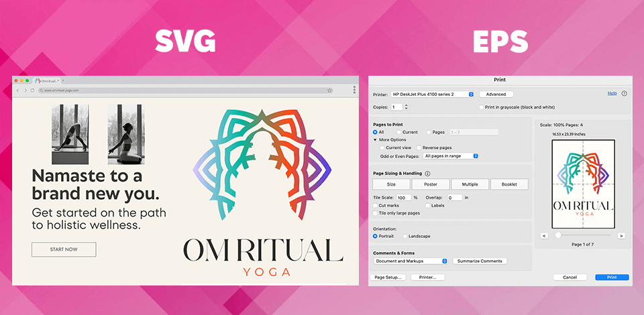This screenshot has height=315, width=644.
Task: Choose the Size sizing option
Action: pos(391,184)
